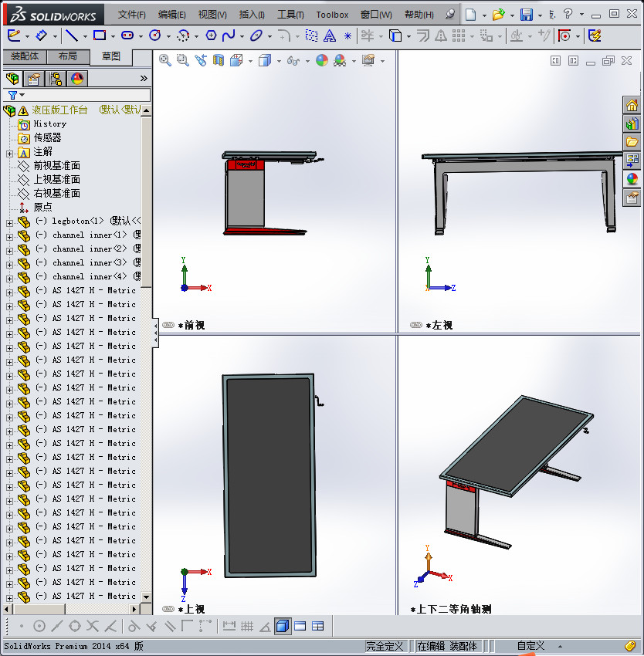Click the Previous View icon
The width and height of the screenshot is (644, 656).
click(201, 61)
